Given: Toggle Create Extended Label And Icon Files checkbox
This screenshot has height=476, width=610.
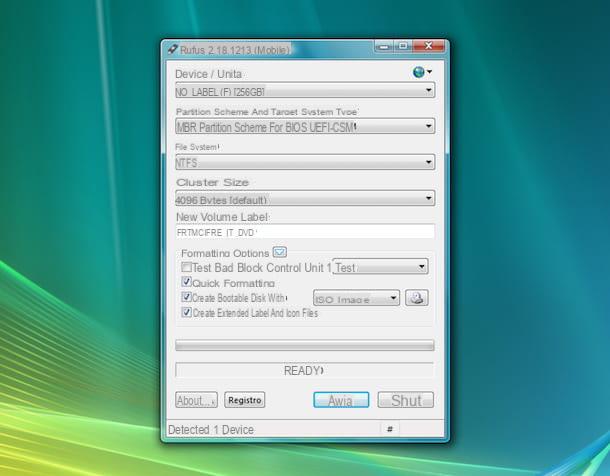Looking at the screenshot, I should pos(186,312).
